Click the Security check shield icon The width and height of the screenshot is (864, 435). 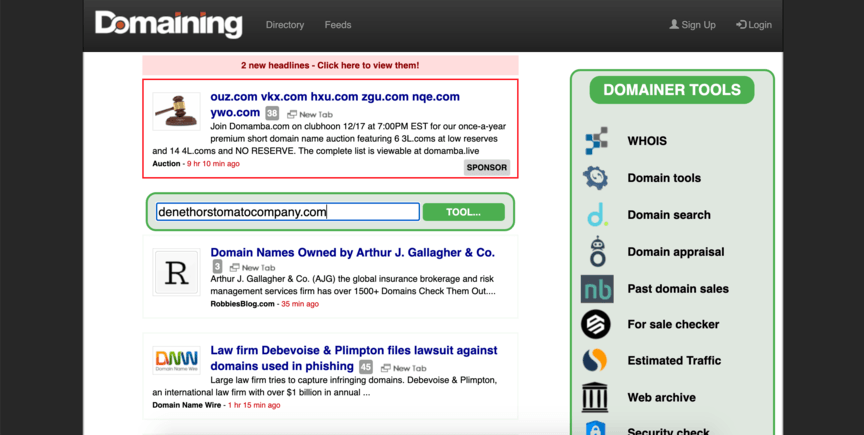tap(596, 428)
